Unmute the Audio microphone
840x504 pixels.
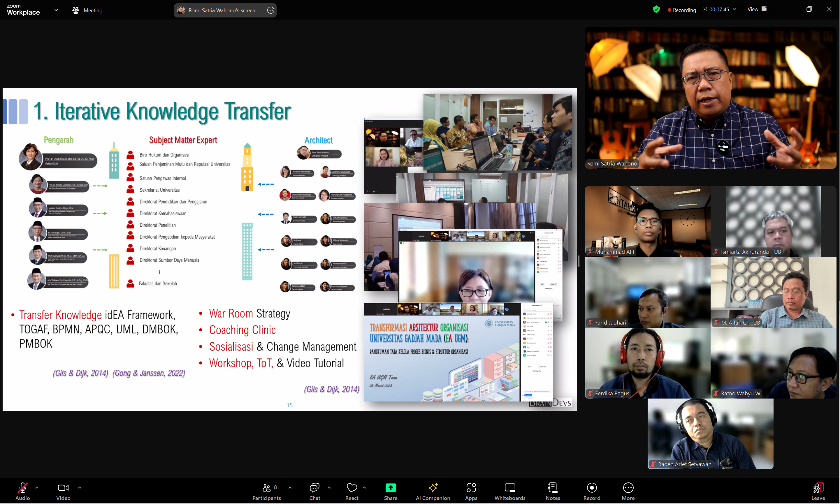22,488
